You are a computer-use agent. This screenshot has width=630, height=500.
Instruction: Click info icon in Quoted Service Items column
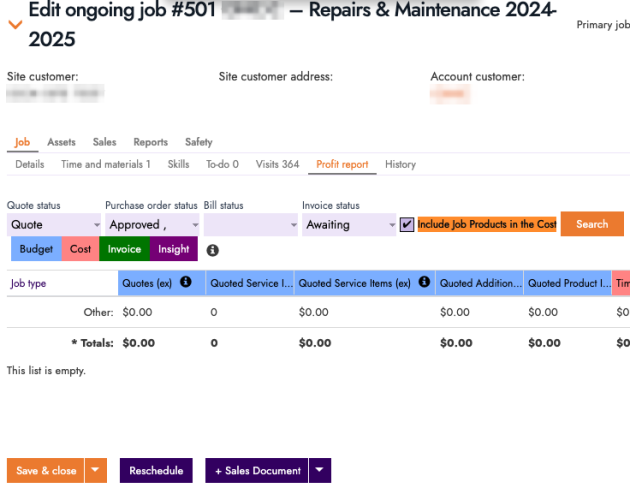424,283
